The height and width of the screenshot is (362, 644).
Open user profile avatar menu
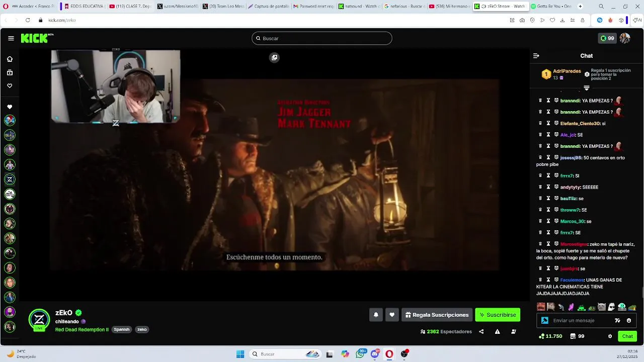(x=625, y=38)
